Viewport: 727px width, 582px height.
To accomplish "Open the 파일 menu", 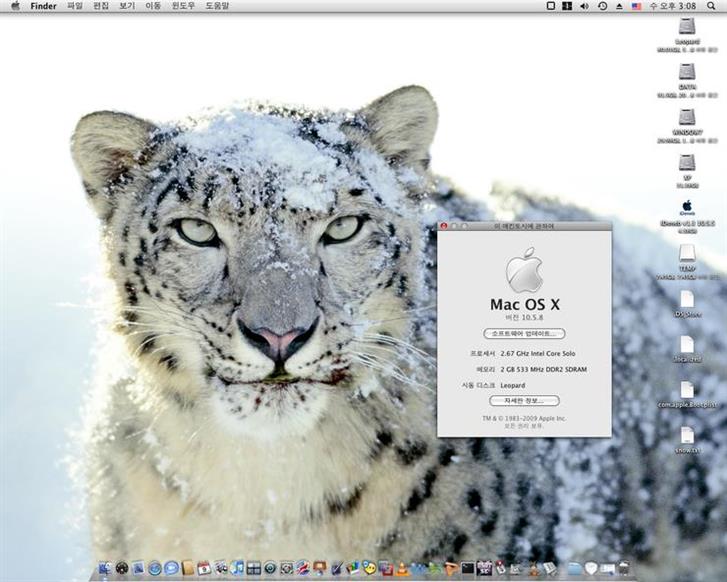I will [75, 6].
